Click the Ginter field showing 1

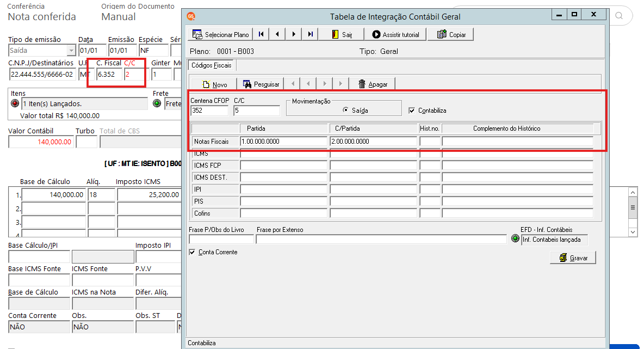click(x=162, y=75)
